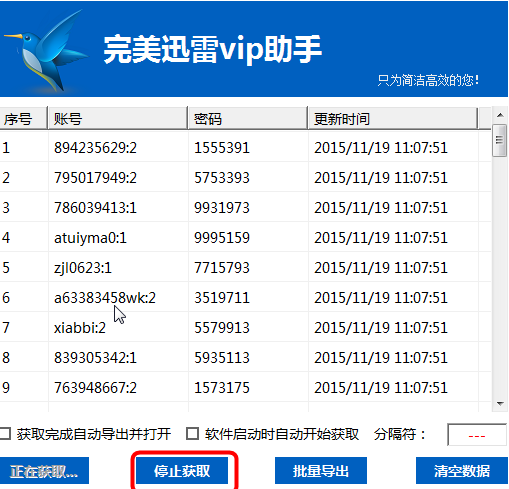This screenshot has height=489, width=509.
Task: Click the scrollbar down arrow
Action: [500, 404]
